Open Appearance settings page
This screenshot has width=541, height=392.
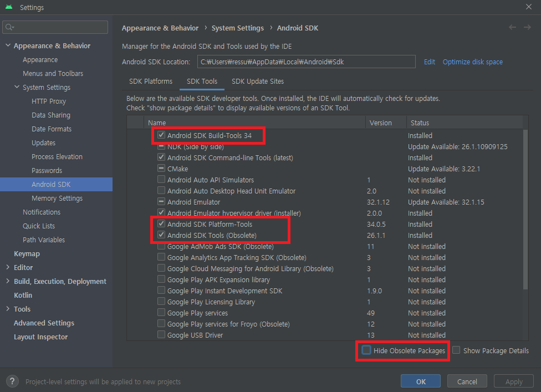(x=40, y=60)
